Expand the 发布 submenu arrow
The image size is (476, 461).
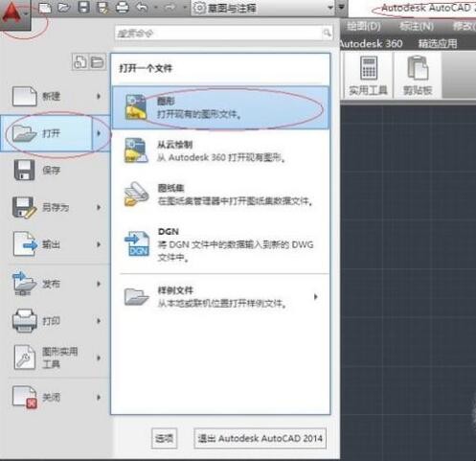point(99,284)
